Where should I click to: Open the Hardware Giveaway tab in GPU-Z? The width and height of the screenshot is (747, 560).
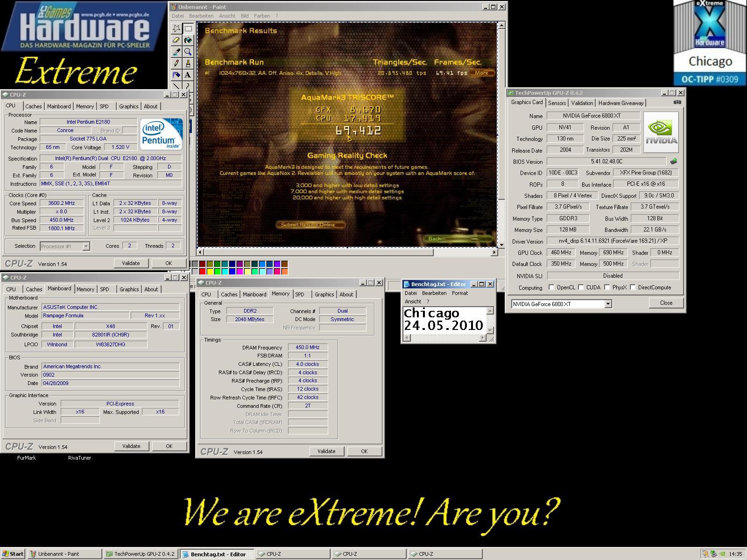click(621, 103)
